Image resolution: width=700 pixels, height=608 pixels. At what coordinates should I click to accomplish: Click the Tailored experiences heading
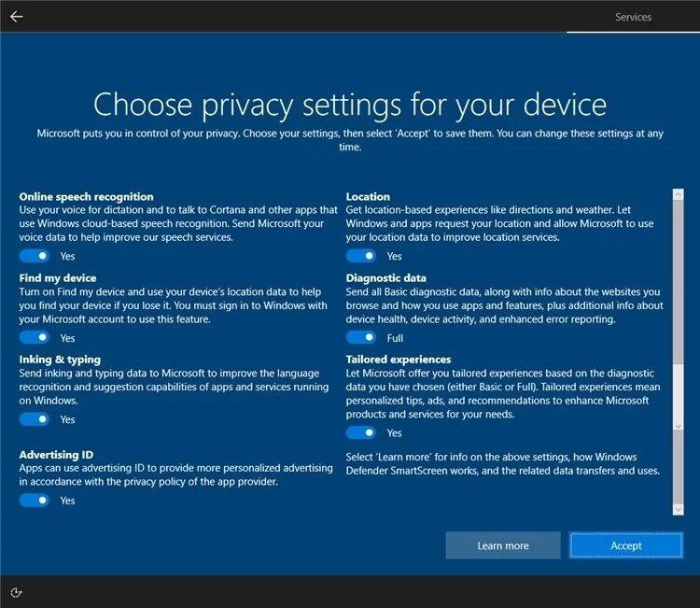coord(399,360)
